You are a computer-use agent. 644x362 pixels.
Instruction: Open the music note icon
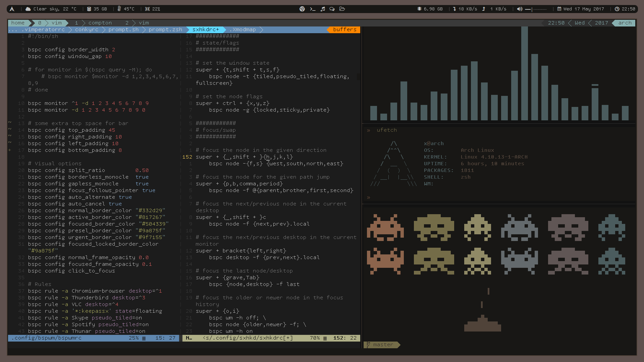tap(323, 9)
